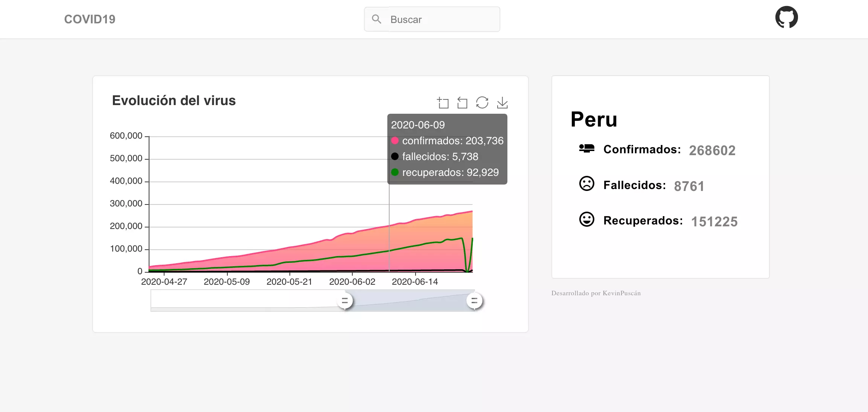The height and width of the screenshot is (412, 868).
Task: Click the magnifier icon in the search bar
Action: click(x=377, y=19)
